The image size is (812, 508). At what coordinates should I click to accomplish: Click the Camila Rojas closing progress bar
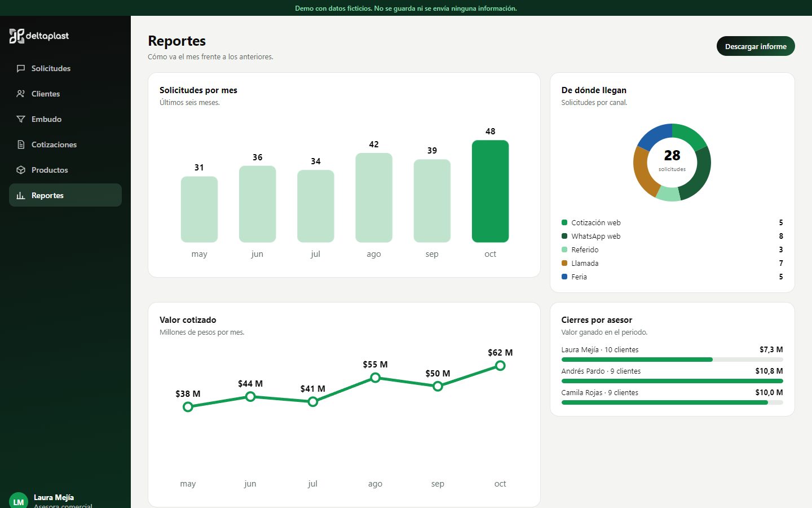[x=672, y=402]
